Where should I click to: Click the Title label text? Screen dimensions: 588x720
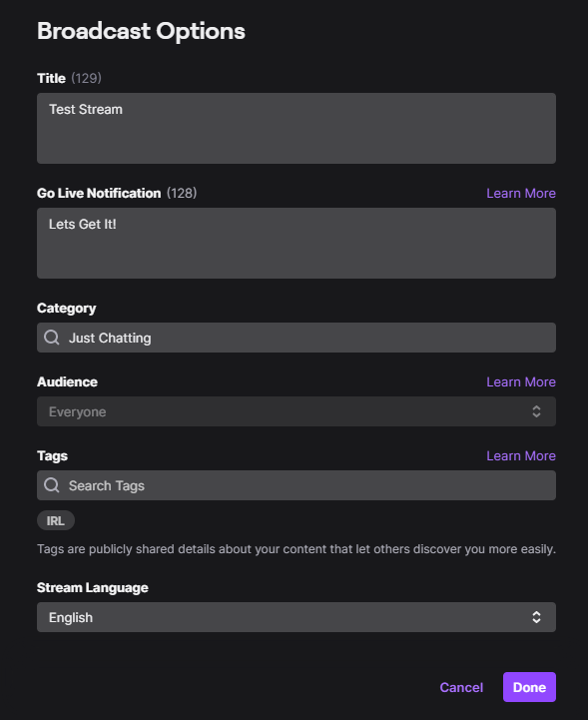(x=51, y=79)
